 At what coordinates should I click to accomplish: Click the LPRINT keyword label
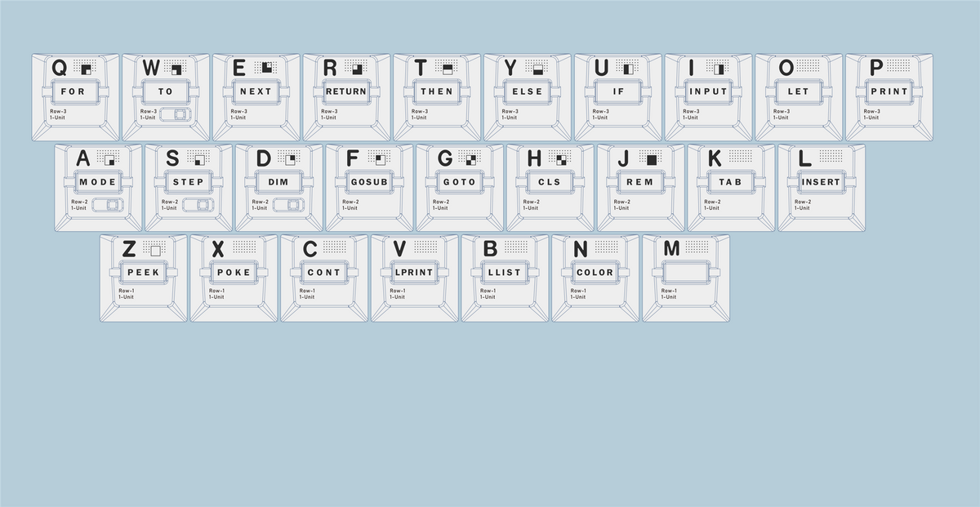415,273
